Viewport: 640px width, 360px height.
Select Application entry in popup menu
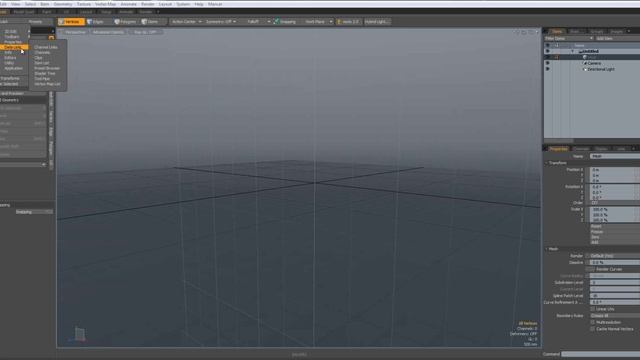(x=13, y=68)
